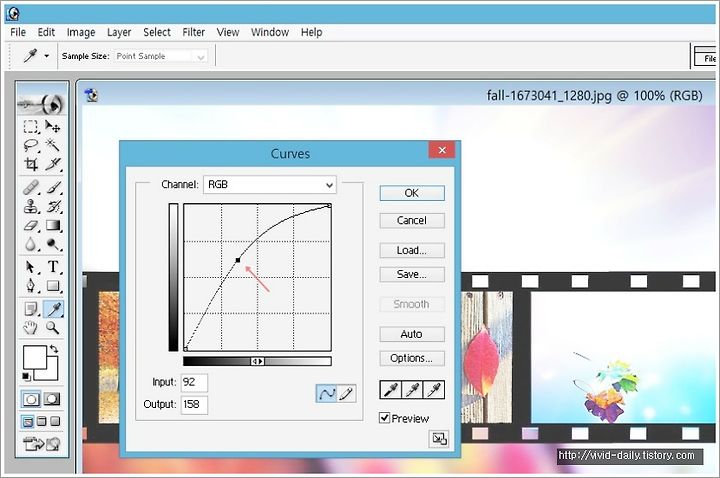Select the Notes tool

coord(31,309)
